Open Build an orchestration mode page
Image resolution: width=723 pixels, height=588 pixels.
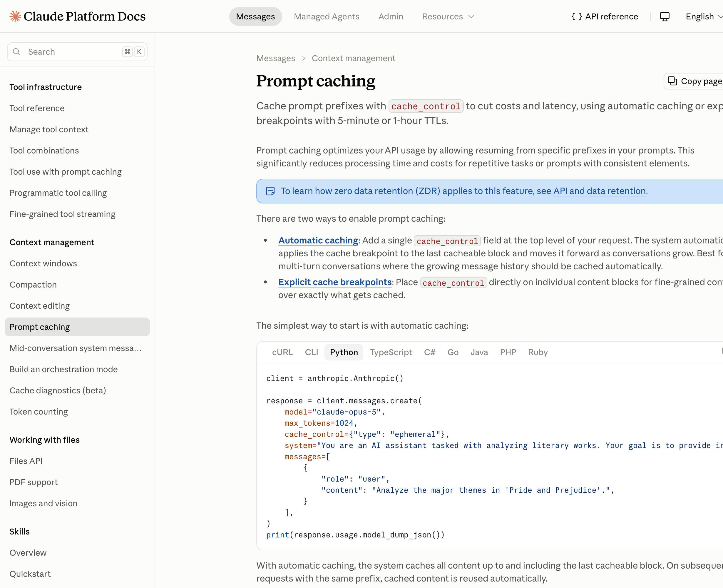[63, 369]
